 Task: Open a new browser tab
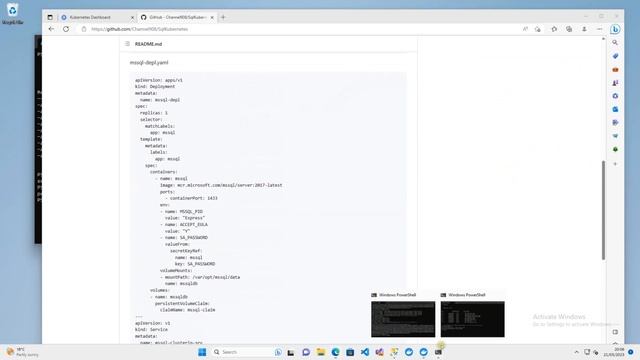click(223, 17)
